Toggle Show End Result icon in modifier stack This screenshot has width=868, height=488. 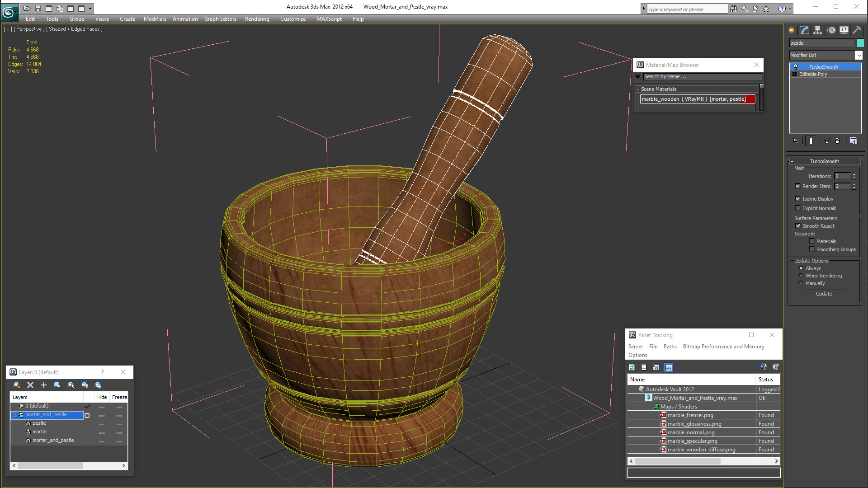[x=811, y=141]
